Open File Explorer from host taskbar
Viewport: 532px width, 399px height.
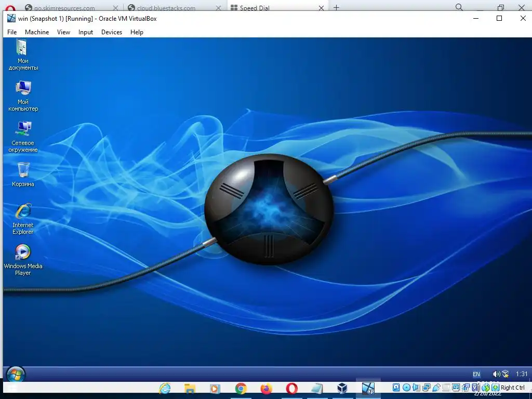coord(190,388)
